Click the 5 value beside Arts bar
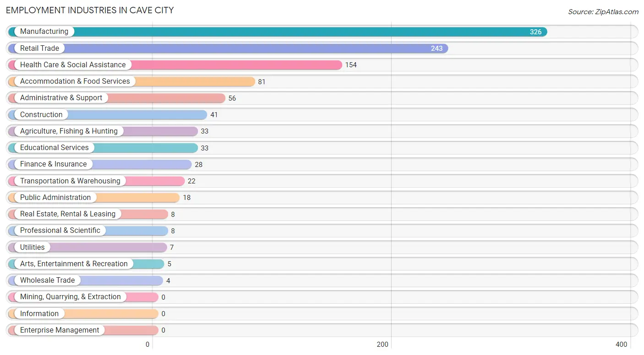The height and width of the screenshot is (355, 644). coord(169,264)
